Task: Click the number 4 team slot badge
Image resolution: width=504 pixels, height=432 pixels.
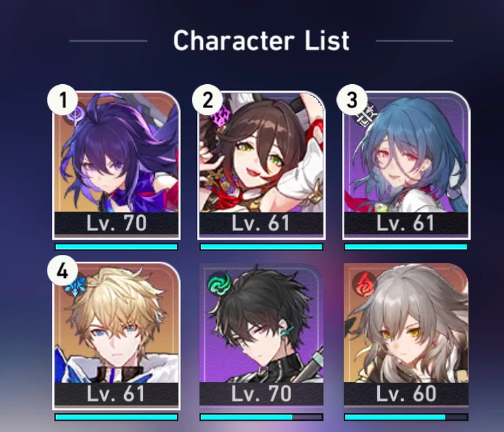Action: pyautogui.click(x=62, y=271)
